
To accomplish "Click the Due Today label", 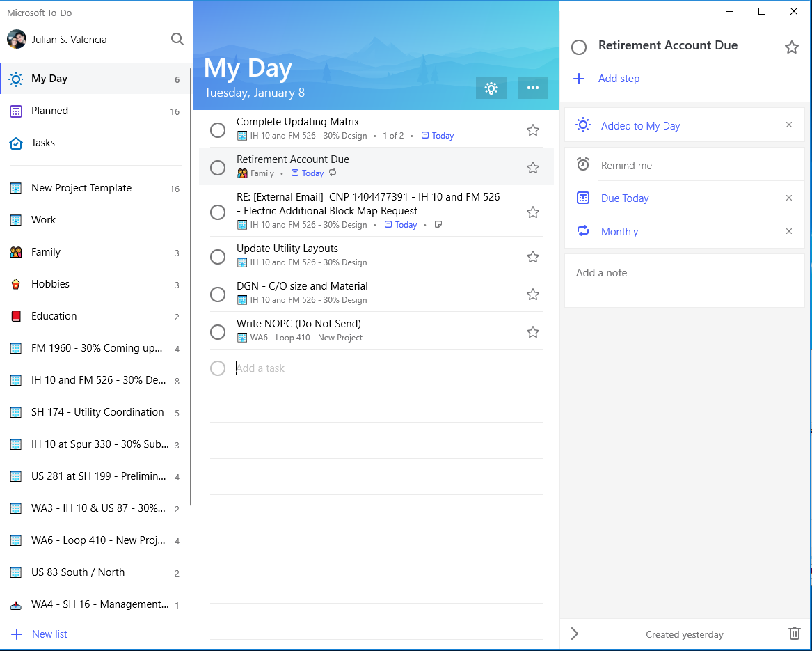I will pyautogui.click(x=625, y=198).
